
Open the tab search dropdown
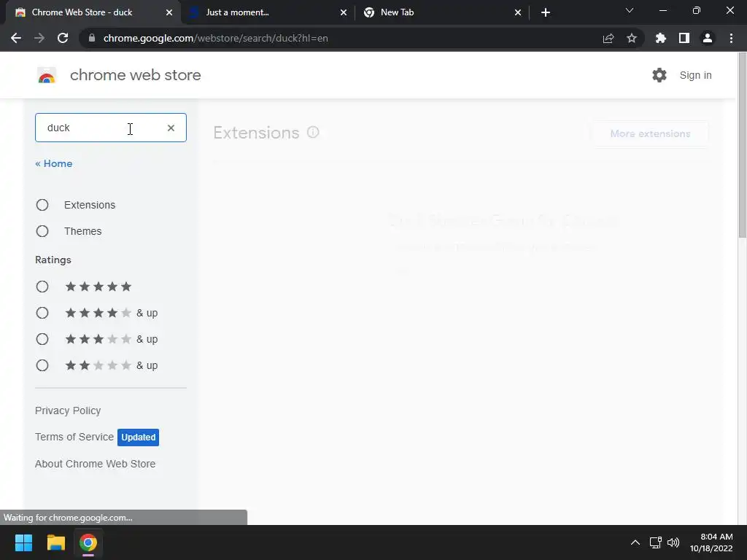(x=630, y=10)
